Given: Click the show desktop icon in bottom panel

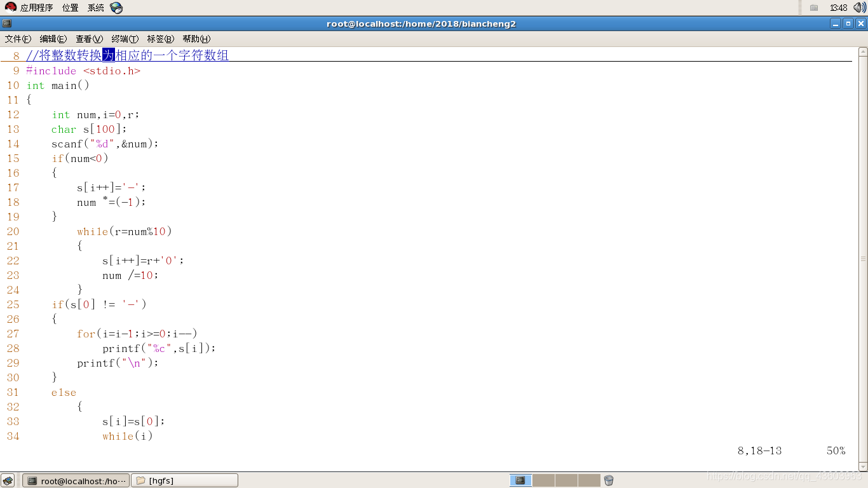Looking at the screenshot, I should (x=8, y=480).
